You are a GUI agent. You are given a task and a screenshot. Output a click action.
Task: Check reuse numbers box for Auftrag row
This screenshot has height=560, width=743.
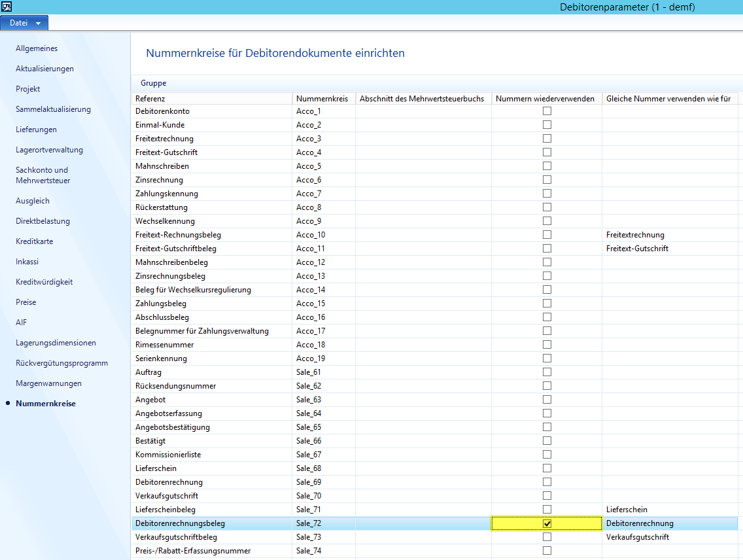[x=547, y=372]
